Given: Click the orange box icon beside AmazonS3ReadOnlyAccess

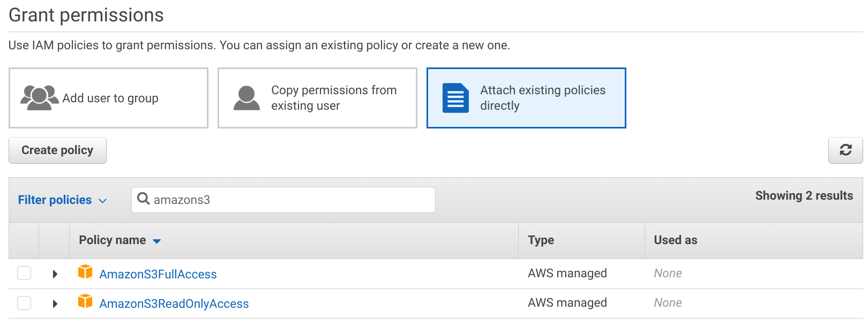Looking at the screenshot, I should tap(85, 301).
